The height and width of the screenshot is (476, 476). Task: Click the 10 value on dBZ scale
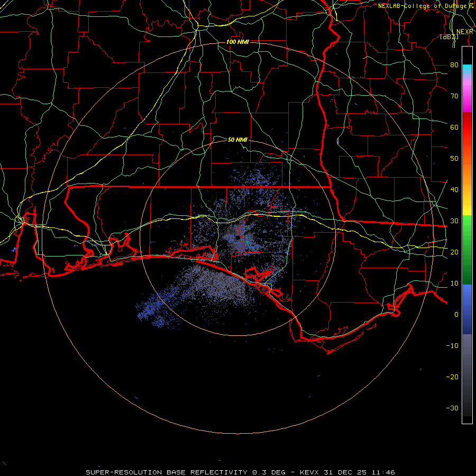point(454,283)
